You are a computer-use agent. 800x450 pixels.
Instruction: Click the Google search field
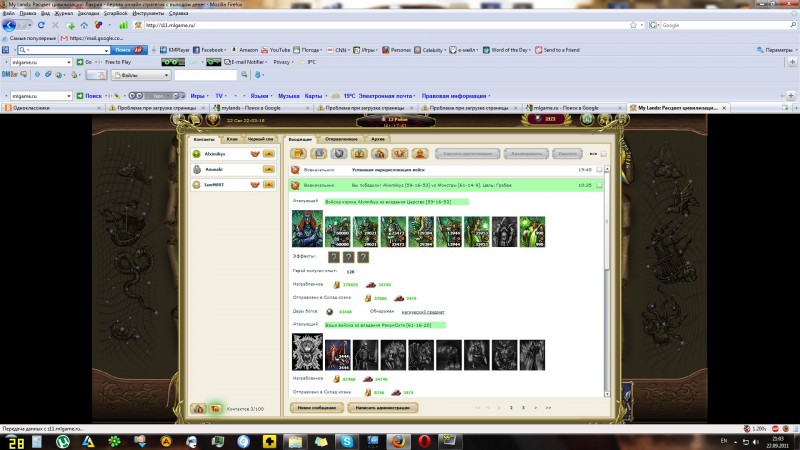click(x=724, y=25)
